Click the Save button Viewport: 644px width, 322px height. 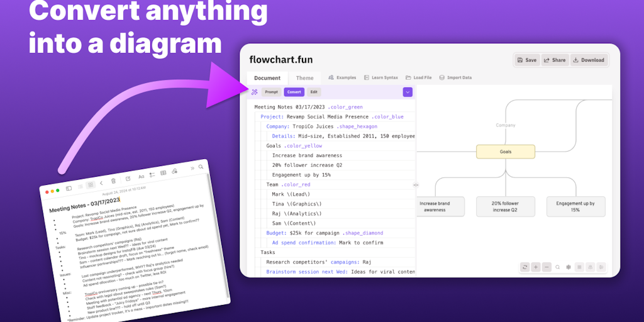point(528,60)
